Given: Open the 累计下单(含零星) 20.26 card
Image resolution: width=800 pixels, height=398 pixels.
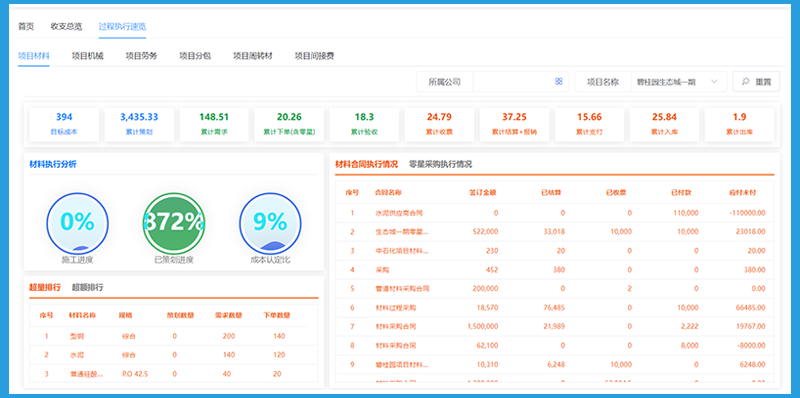Looking at the screenshot, I should tap(289, 124).
